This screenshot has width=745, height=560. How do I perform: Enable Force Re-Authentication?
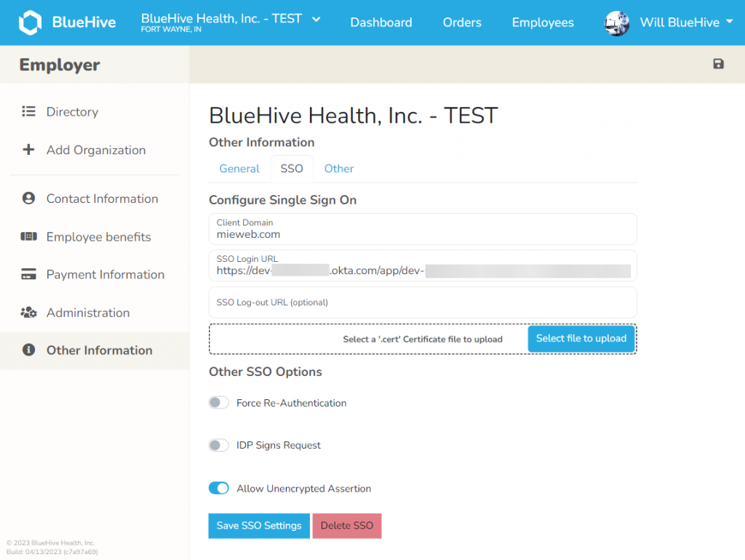[218, 402]
